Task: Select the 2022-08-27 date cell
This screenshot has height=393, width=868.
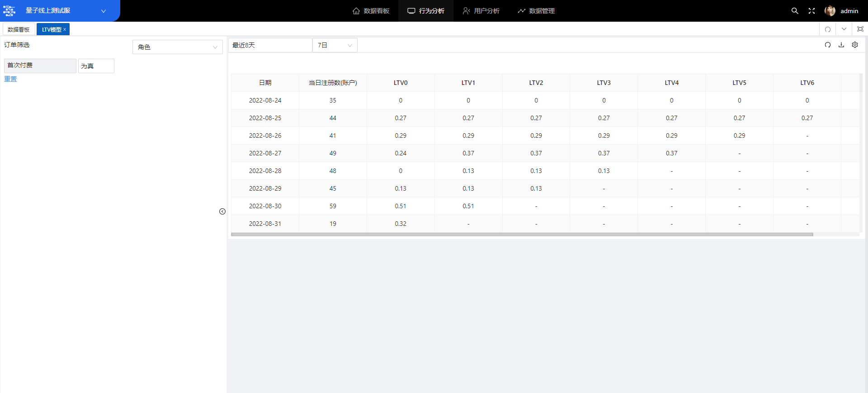Action: [x=265, y=153]
